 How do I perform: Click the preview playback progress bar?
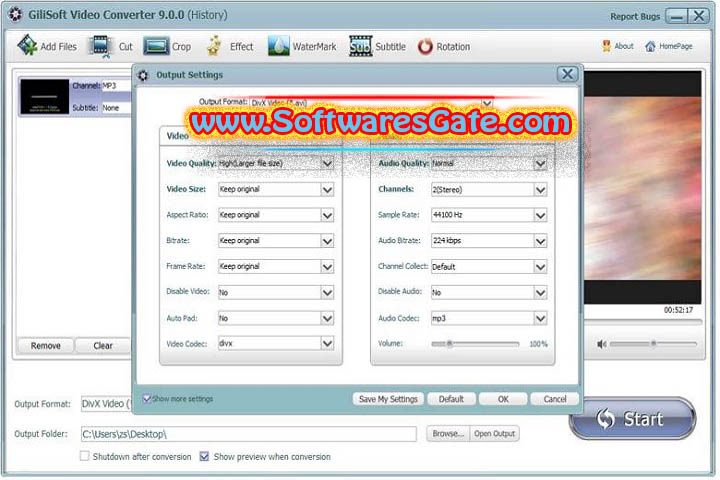tap(643, 322)
